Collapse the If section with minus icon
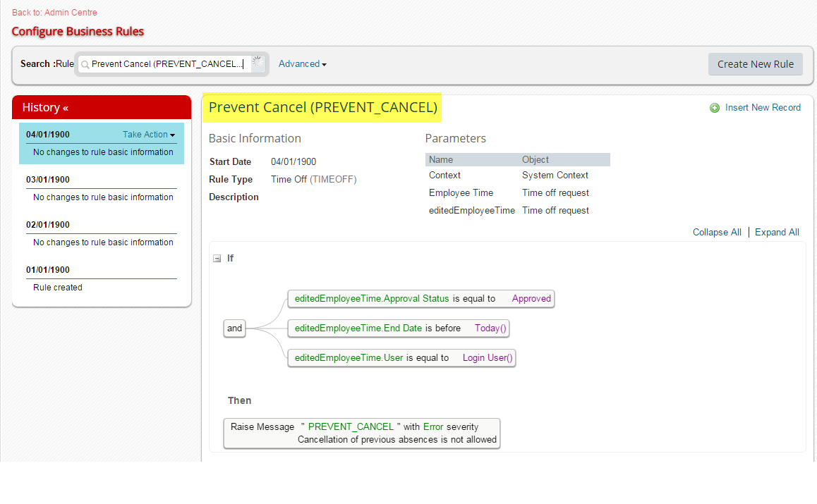The width and height of the screenshot is (817, 504). tap(217, 258)
